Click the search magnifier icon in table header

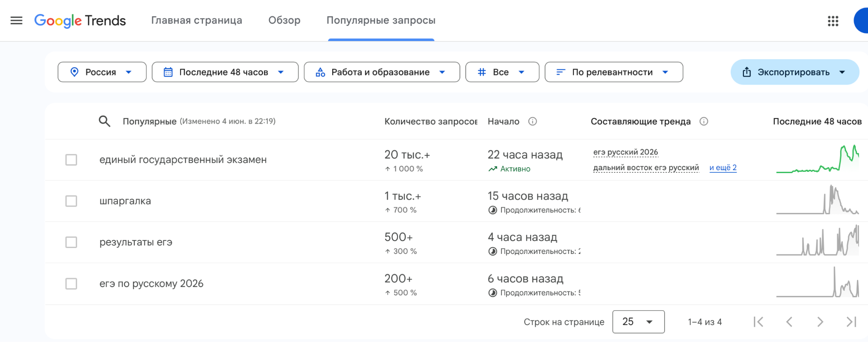104,121
